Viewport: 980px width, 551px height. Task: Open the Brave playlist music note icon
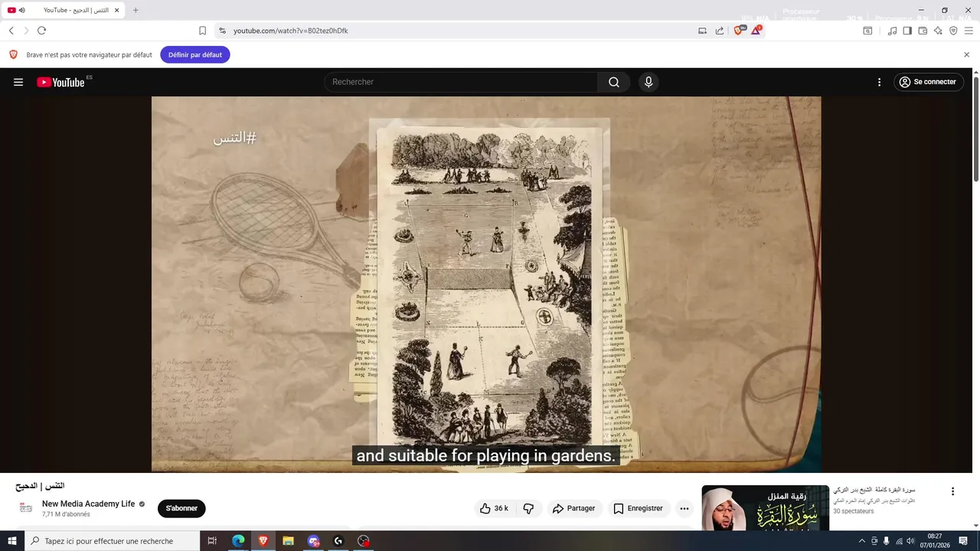(x=892, y=31)
